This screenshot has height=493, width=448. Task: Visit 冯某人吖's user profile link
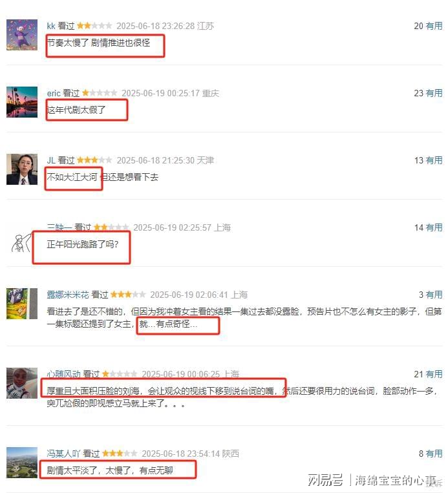coord(63,454)
